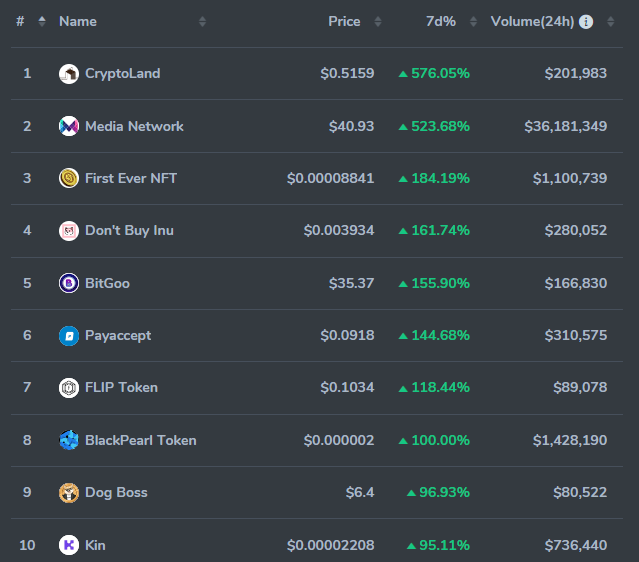Click the 7d% column header label
Viewport: 639px width, 562px height.
(x=441, y=21)
